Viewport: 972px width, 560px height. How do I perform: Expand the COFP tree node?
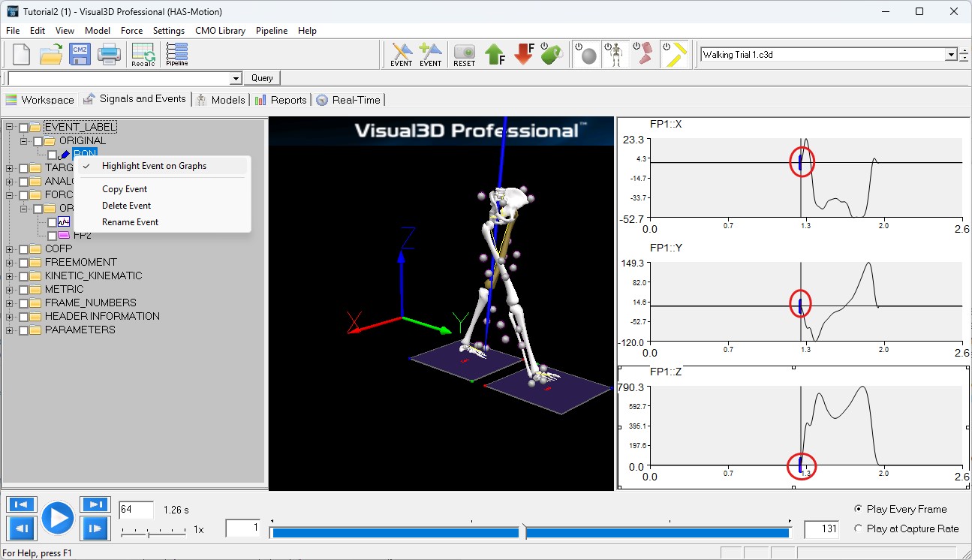pyautogui.click(x=10, y=249)
